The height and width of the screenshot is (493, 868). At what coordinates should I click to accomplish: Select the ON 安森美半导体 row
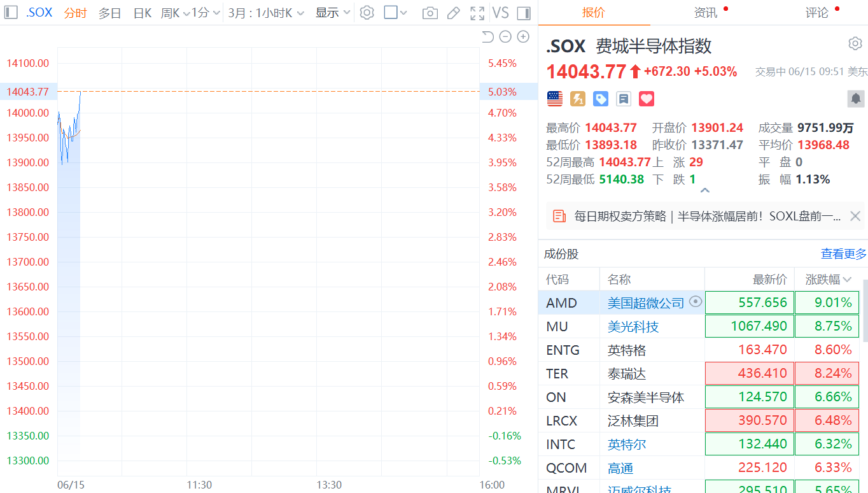point(700,397)
